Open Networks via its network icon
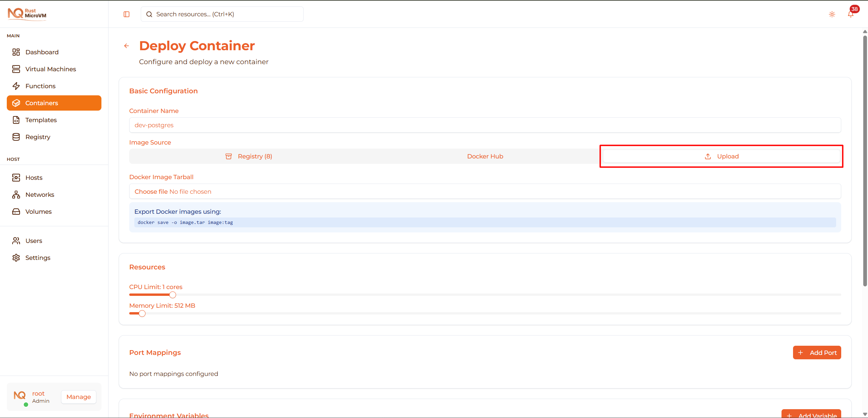868x418 pixels. click(x=16, y=194)
